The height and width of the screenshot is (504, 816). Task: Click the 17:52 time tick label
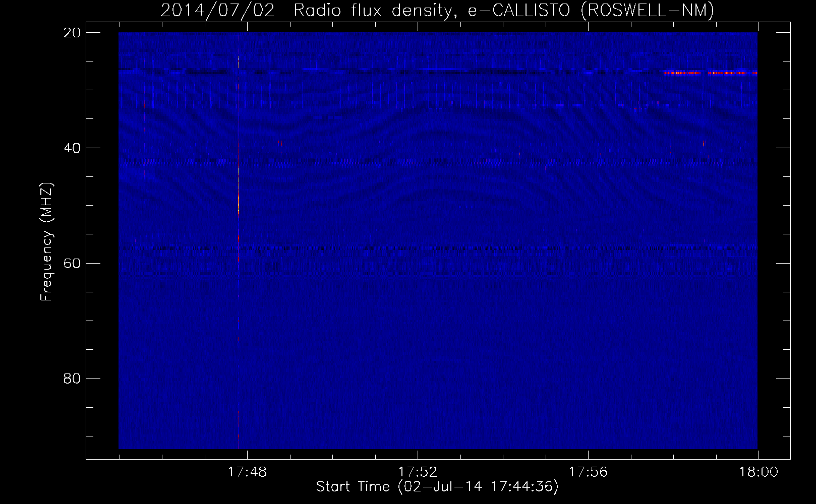(x=418, y=472)
